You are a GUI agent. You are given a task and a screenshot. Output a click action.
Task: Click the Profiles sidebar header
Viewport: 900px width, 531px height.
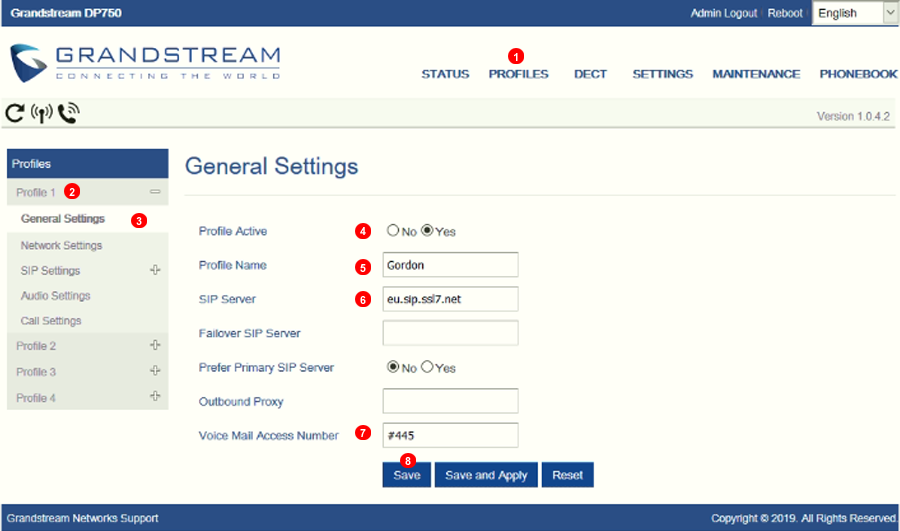[x=87, y=164]
